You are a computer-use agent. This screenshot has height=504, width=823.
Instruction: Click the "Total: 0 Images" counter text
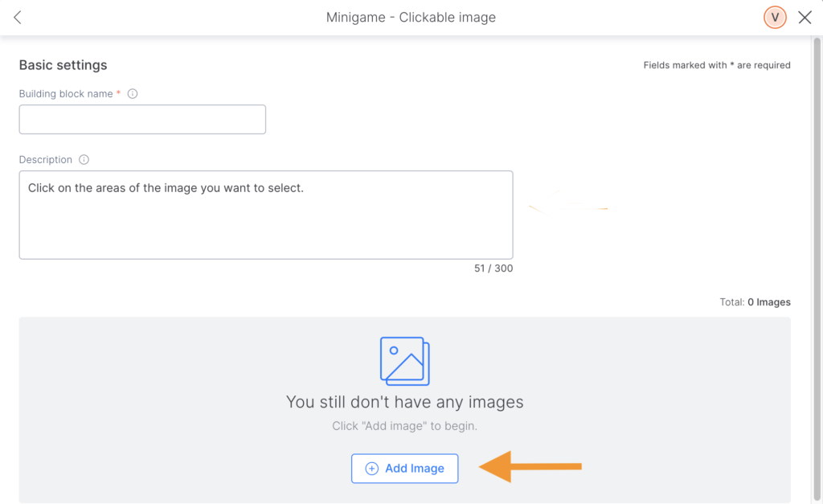pos(755,302)
